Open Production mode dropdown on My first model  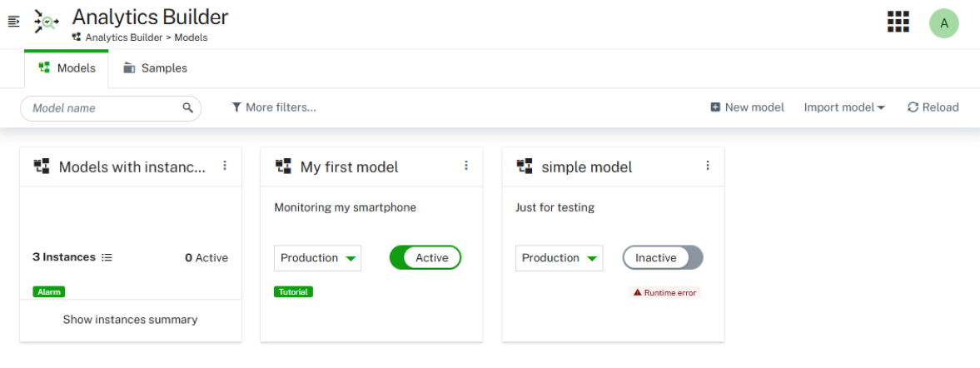click(317, 258)
